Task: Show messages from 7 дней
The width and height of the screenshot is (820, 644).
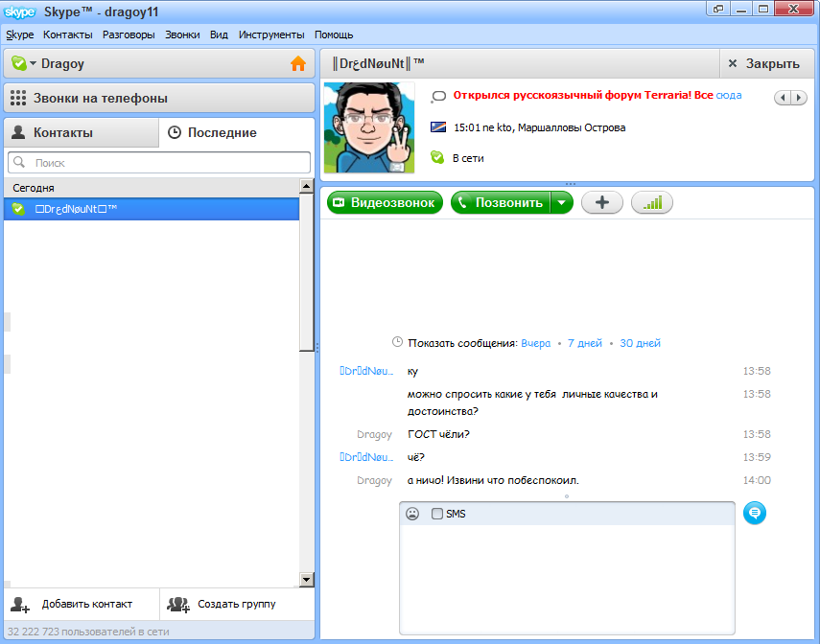Action: coord(585,343)
